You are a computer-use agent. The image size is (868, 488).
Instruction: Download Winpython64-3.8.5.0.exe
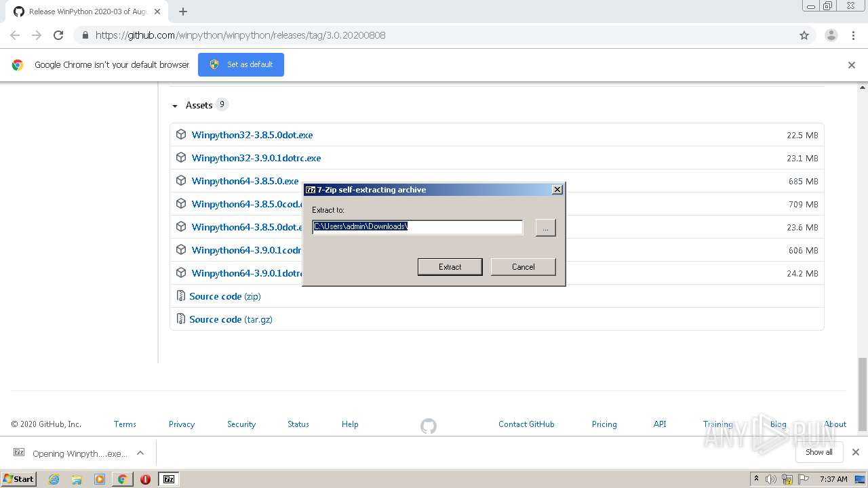point(245,181)
